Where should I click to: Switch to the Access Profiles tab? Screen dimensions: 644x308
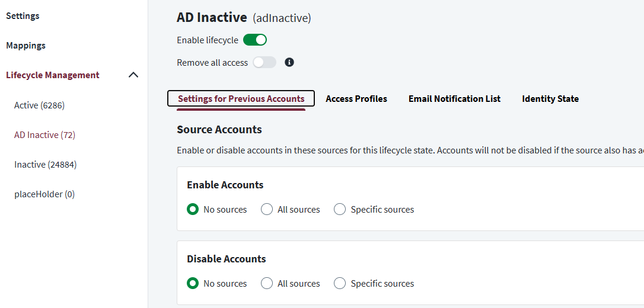(x=356, y=99)
